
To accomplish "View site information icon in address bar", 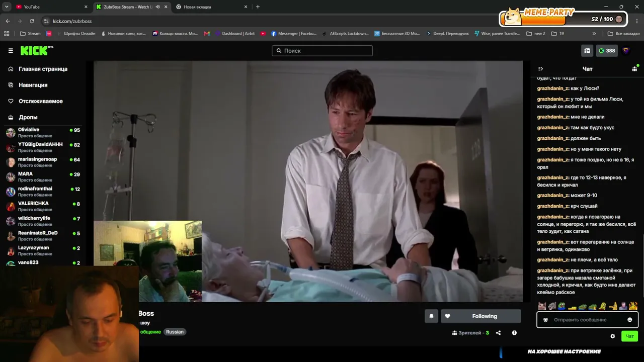I will tap(46, 21).
